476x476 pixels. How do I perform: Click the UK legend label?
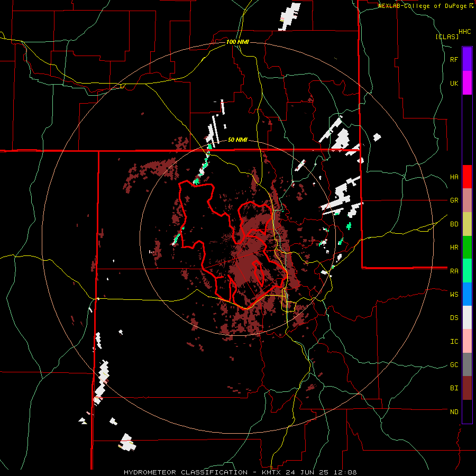click(454, 83)
